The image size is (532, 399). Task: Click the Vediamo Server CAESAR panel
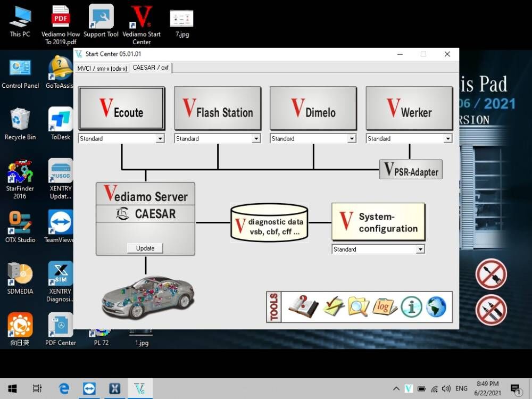pos(145,219)
